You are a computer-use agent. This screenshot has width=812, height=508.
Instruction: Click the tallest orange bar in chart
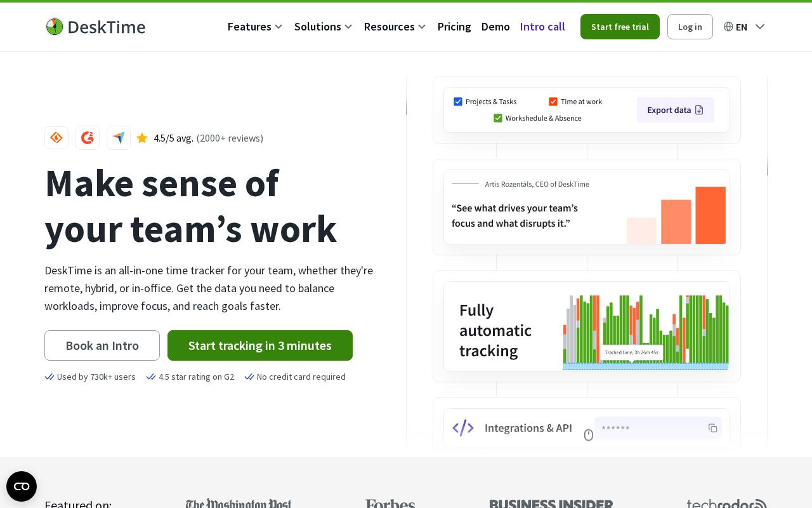click(710, 215)
